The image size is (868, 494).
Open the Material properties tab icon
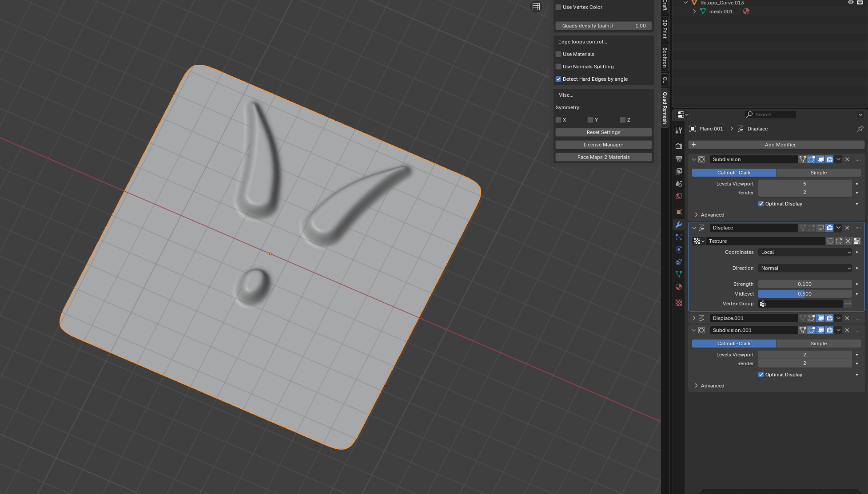click(678, 287)
